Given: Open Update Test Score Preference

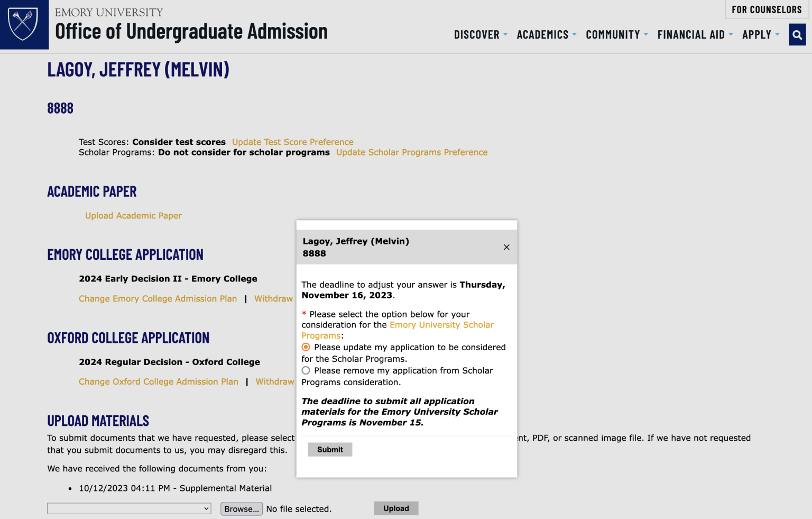Looking at the screenshot, I should tap(292, 142).
